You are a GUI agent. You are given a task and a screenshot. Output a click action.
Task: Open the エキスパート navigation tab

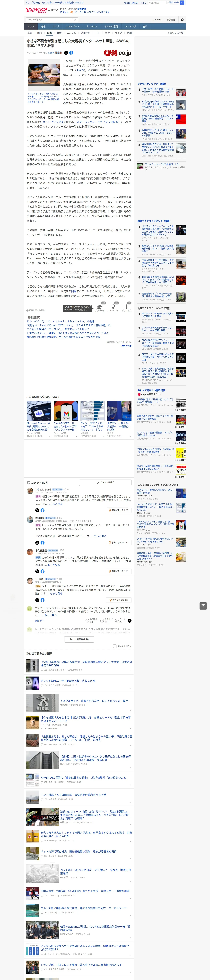[72, 27]
